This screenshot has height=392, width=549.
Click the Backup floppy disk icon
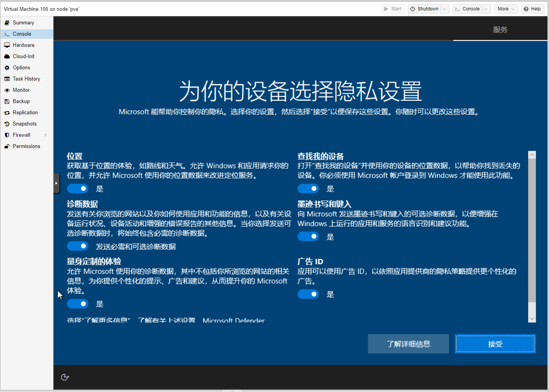tap(7, 101)
